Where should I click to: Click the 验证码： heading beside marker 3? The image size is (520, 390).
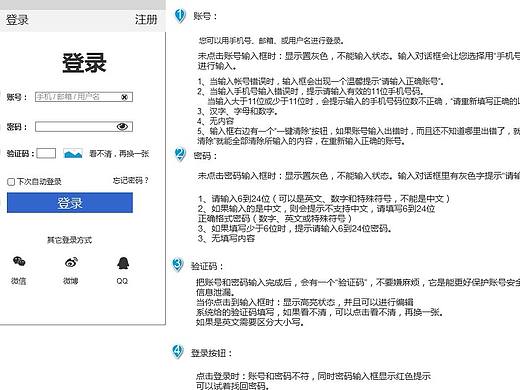(207, 266)
